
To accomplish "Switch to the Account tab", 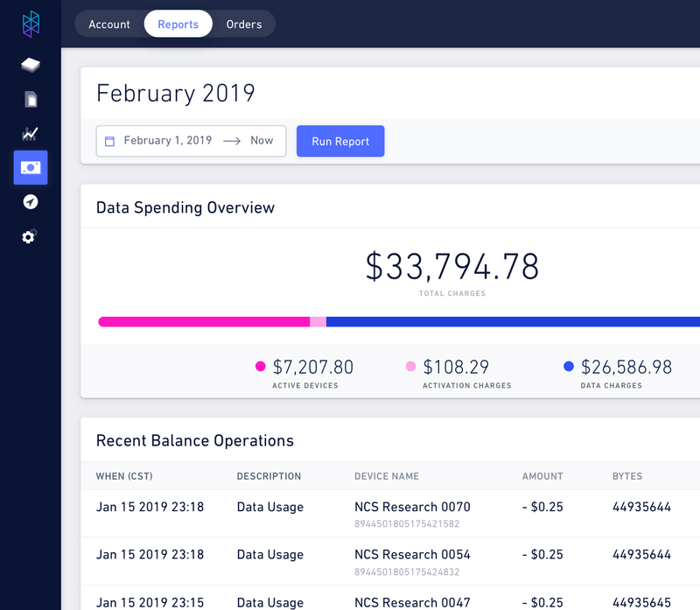I will click(x=110, y=24).
